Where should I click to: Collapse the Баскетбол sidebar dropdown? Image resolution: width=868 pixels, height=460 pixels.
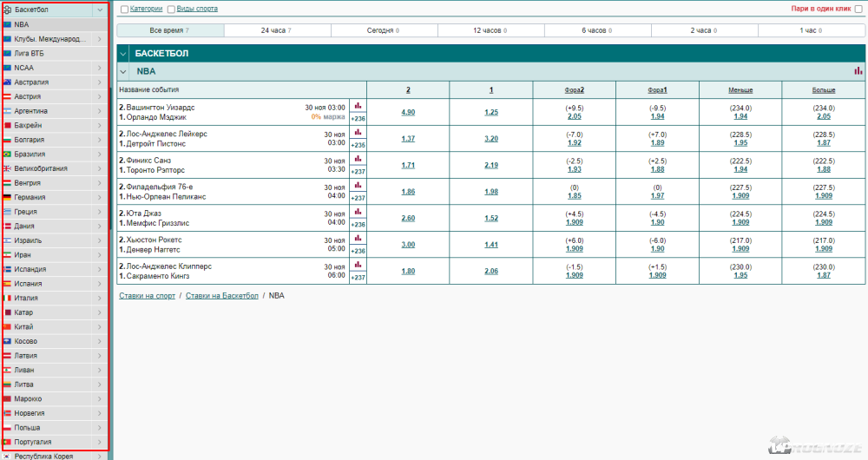(100, 10)
